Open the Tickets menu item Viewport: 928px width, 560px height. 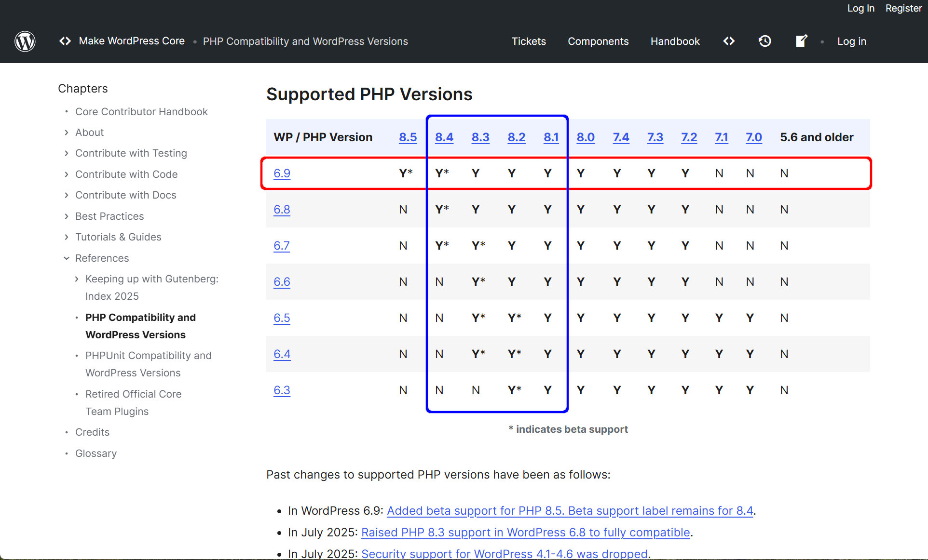tap(529, 41)
